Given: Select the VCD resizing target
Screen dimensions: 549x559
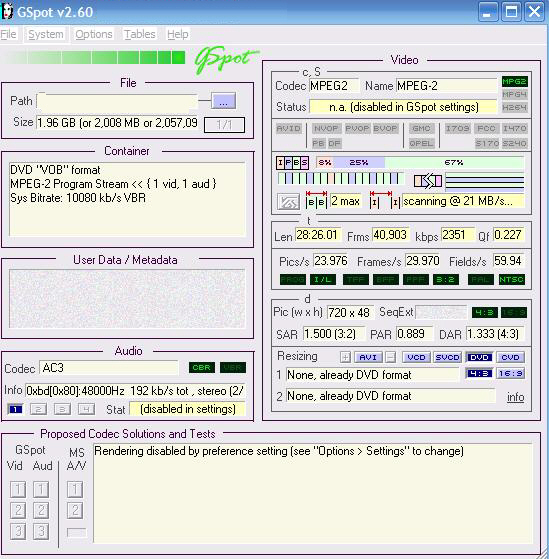Looking at the screenshot, I should tap(416, 357).
